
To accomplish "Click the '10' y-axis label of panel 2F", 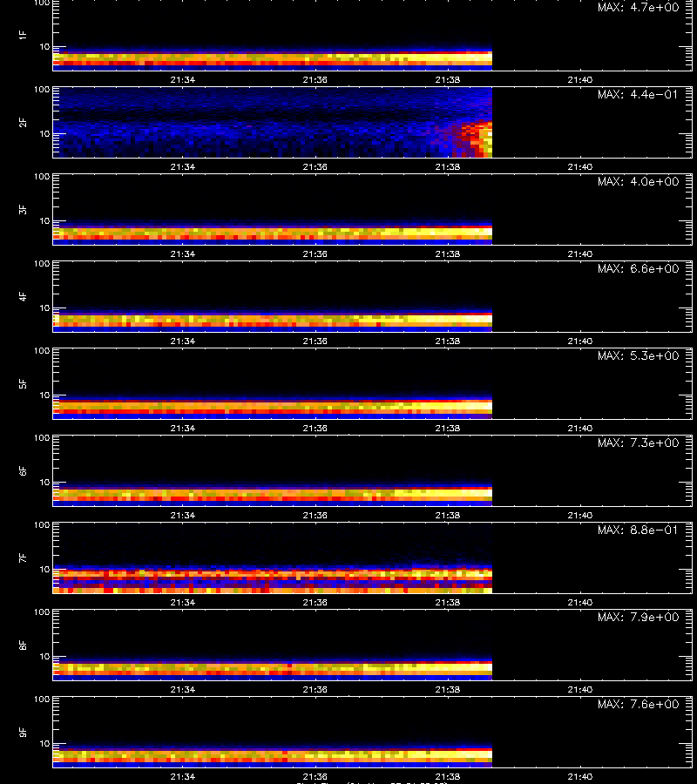I will [x=44, y=133].
